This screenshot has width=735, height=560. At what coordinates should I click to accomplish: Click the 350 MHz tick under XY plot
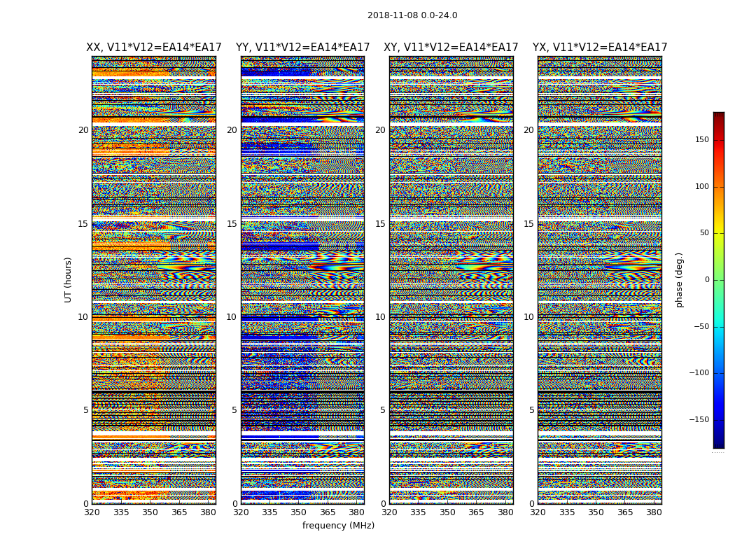coord(447,512)
